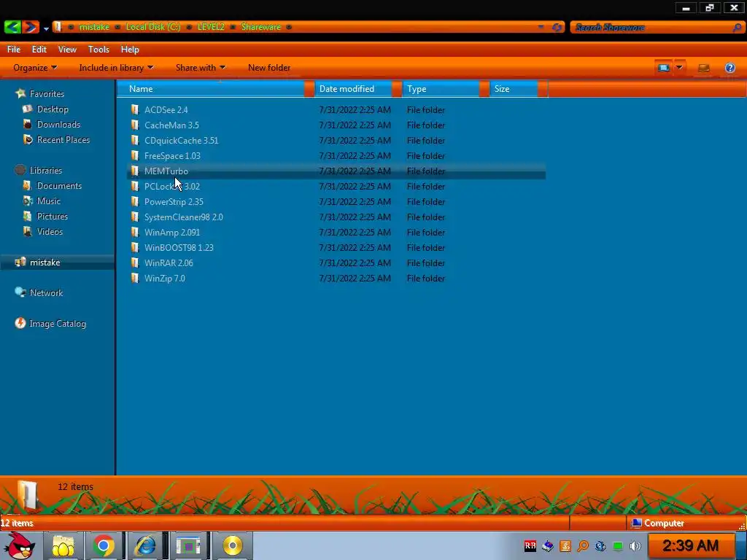Open Downloads in the navigation pane

(x=58, y=124)
